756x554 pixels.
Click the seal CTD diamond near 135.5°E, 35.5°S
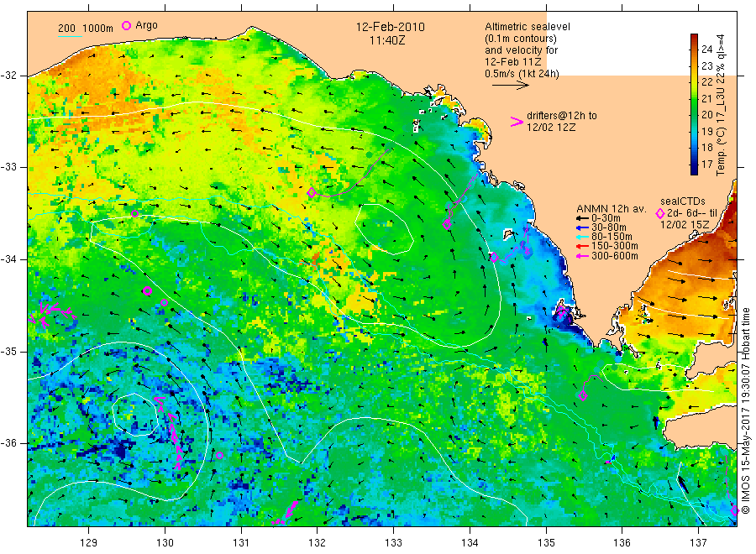[x=583, y=396]
